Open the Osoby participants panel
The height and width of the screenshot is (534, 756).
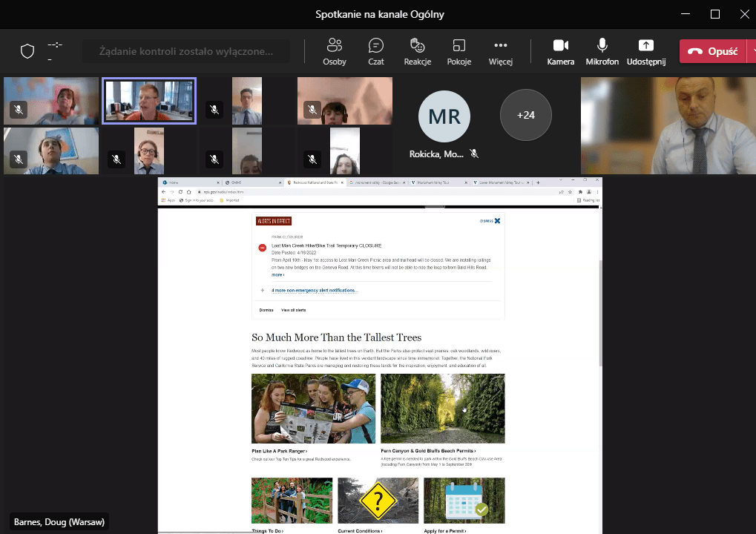coord(334,51)
